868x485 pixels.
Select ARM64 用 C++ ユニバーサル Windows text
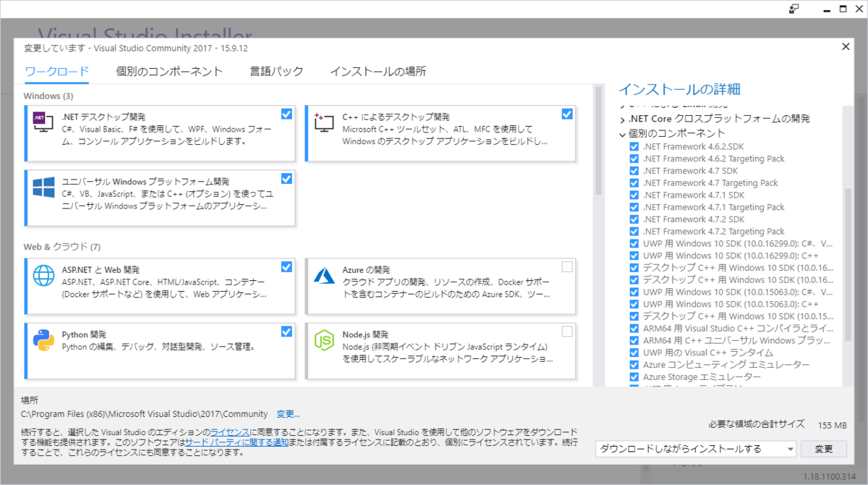738,340
